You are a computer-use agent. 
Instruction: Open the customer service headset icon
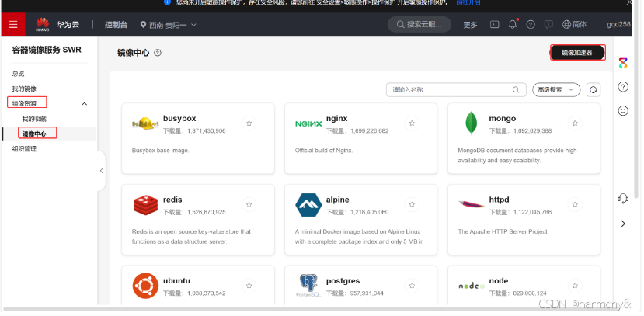coord(623,199)
